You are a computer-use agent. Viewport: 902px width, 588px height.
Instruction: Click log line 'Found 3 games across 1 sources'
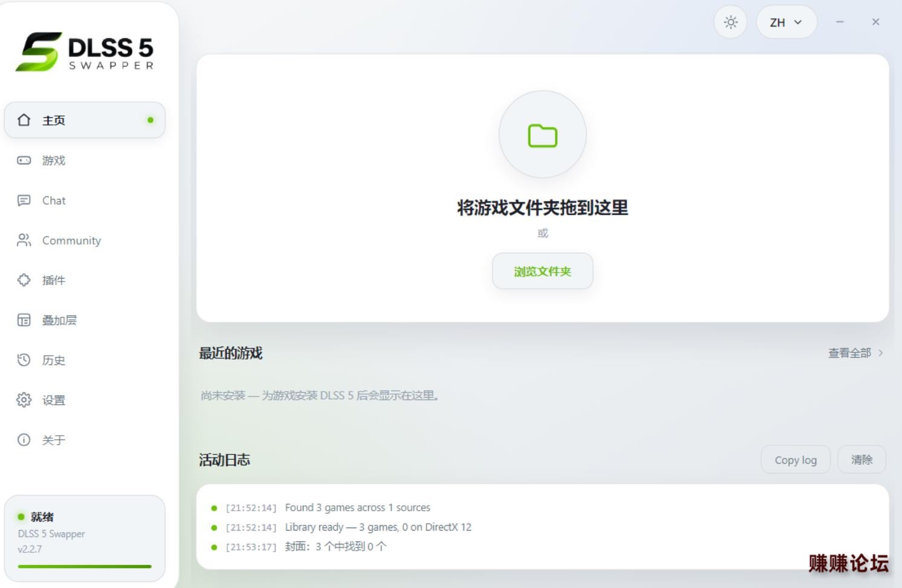(358, 508)
